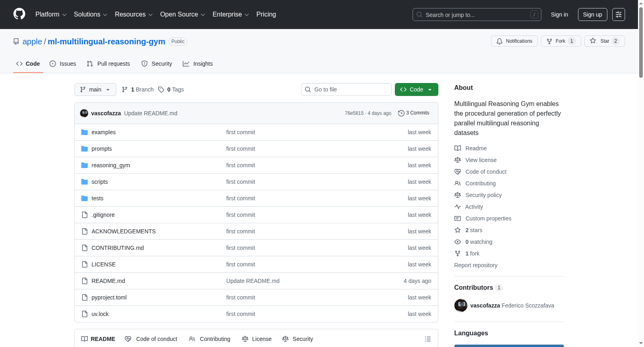The image size is (644, 347).
Task: Click the commit history clock icon
Action: [x=401, y=113]
